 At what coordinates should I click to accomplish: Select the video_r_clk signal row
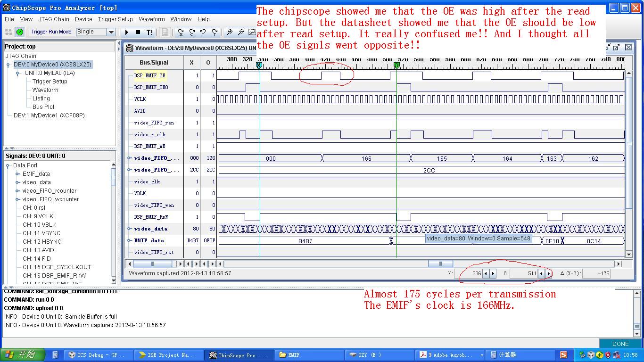click(150, 134)
